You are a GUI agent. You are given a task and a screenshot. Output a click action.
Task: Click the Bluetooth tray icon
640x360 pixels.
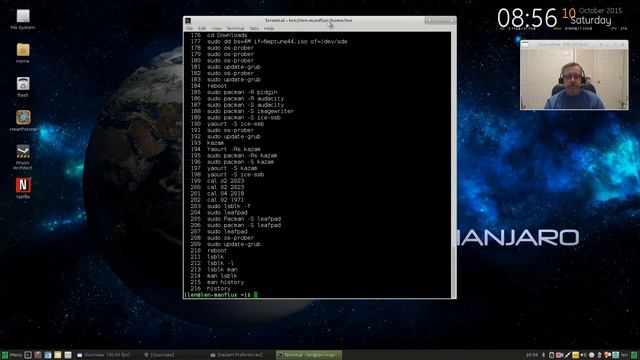[544, 355]
